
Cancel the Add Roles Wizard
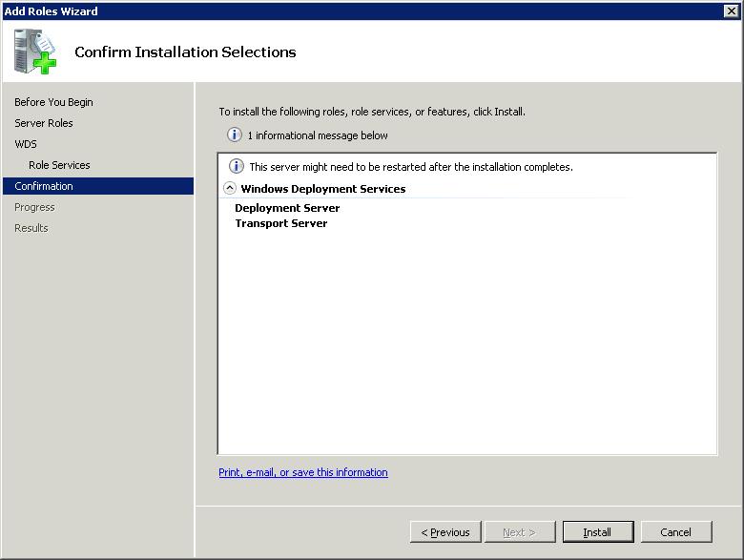[x=676, y=532]
